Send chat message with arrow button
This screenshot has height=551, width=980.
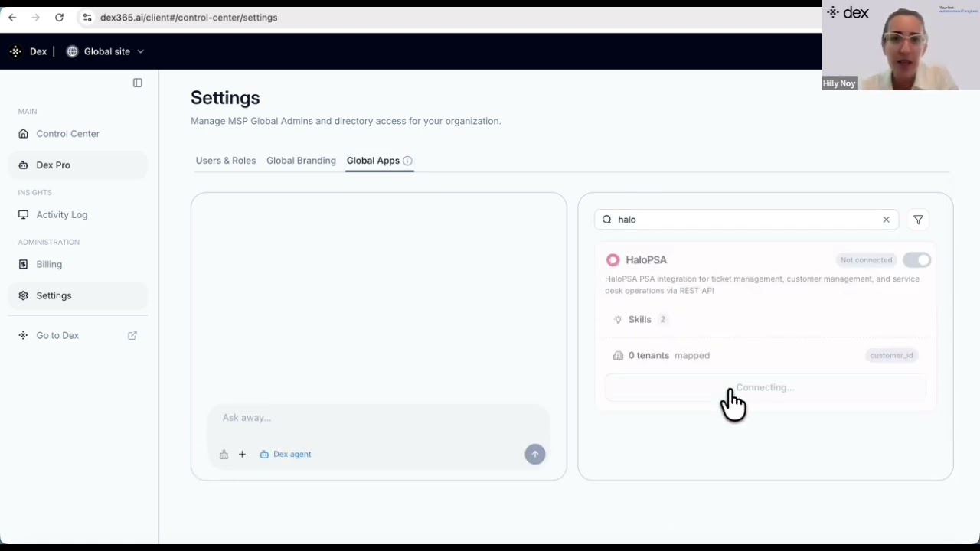coord(535,454)
